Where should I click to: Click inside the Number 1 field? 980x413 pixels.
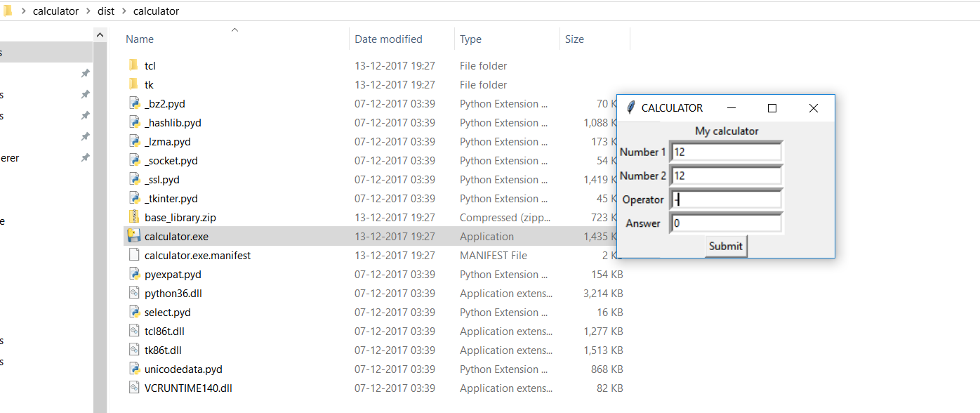pos(726,152)
